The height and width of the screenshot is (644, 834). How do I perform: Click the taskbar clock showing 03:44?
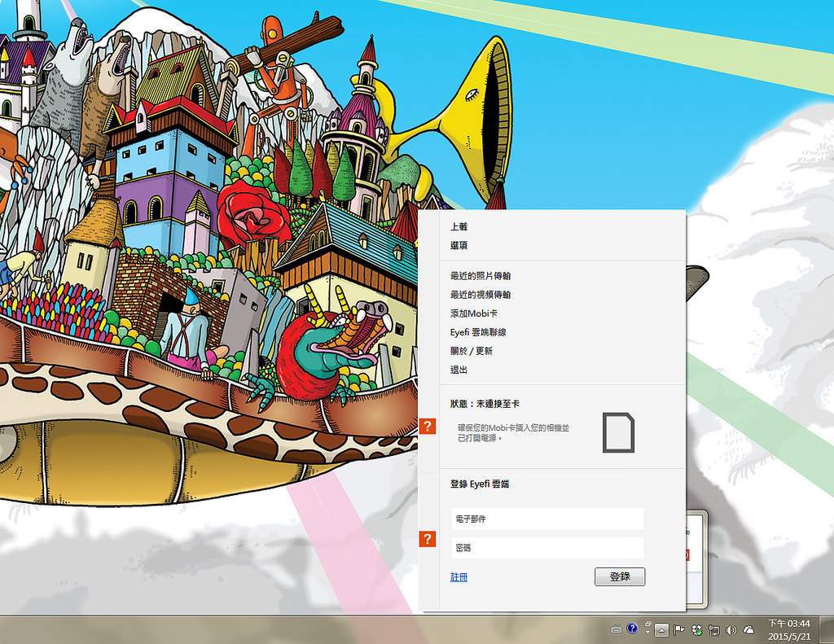pyautogui.click(x=788, y=629)
